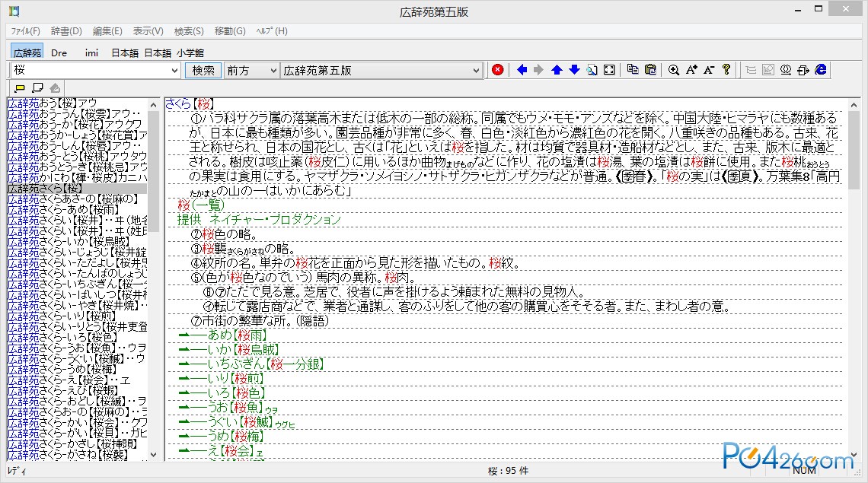
Task: Follow the ──うぐい【桜鯎】 sub-entry link
Action: 237,421
